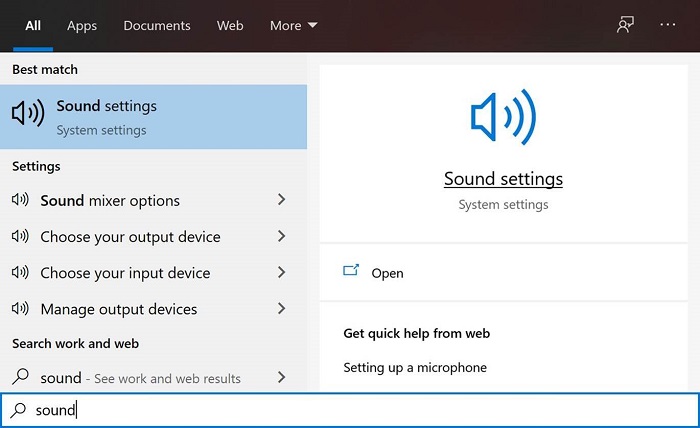Select the Web tab
700x428 pixels.
(x=230, y=25)
